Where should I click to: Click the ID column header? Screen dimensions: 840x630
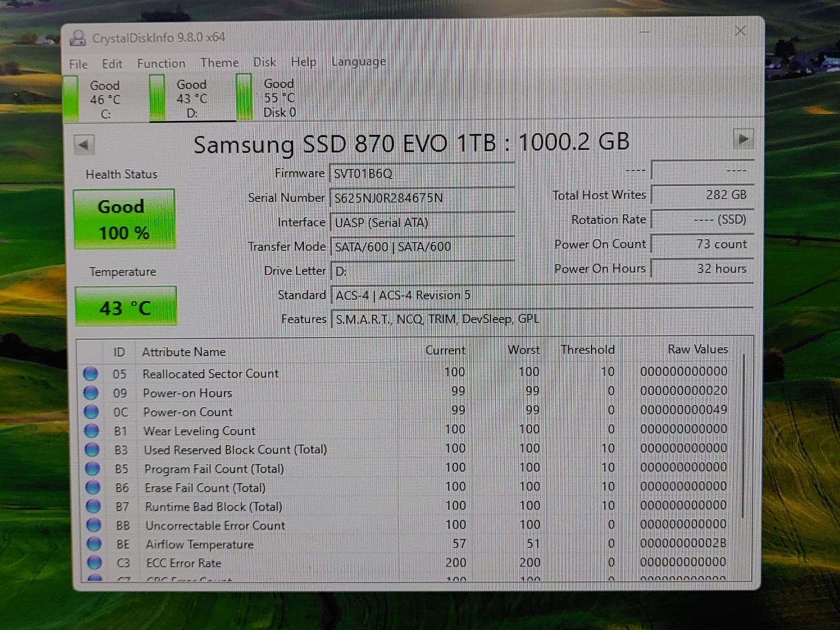click(x=119, y=352)
